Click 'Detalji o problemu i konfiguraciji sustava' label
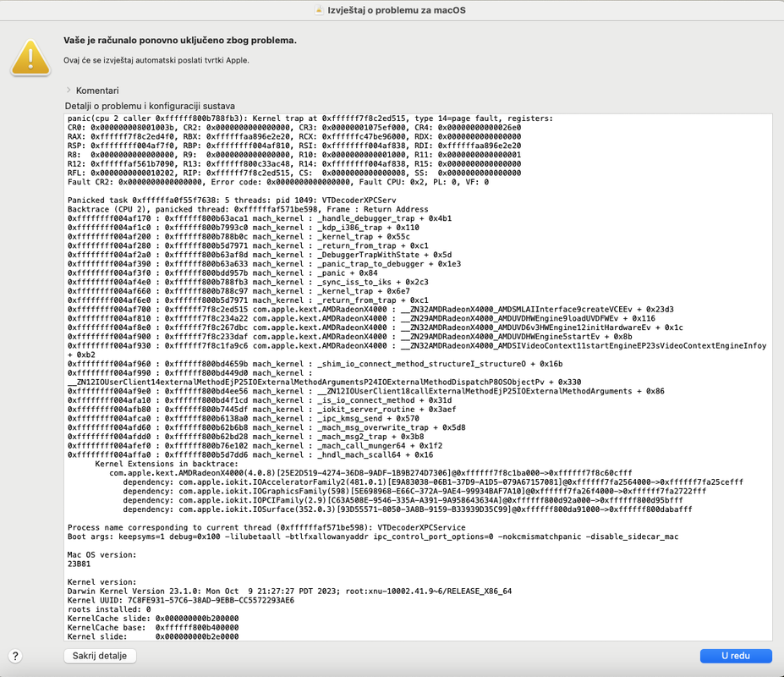This screenshot has width=784, height=677. pos(150,106)
